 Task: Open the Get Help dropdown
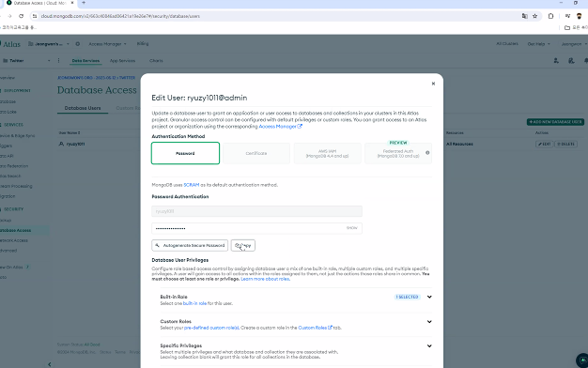[538, 44]
